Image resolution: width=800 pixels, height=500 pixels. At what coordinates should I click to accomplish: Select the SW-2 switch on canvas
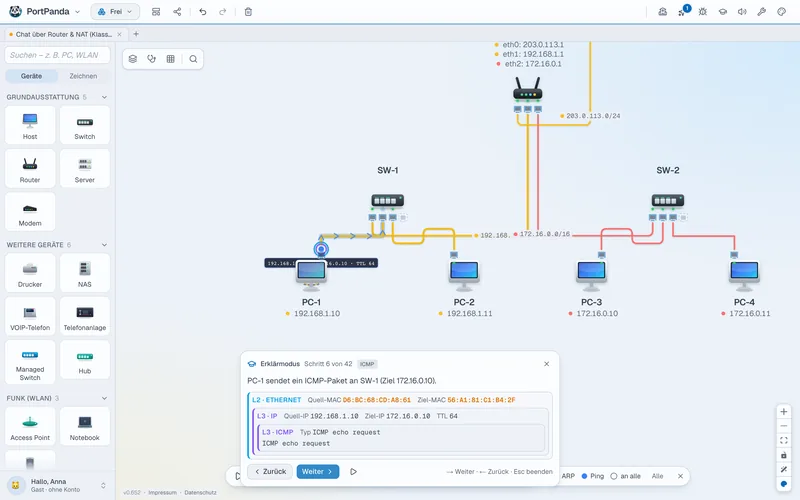667,201
